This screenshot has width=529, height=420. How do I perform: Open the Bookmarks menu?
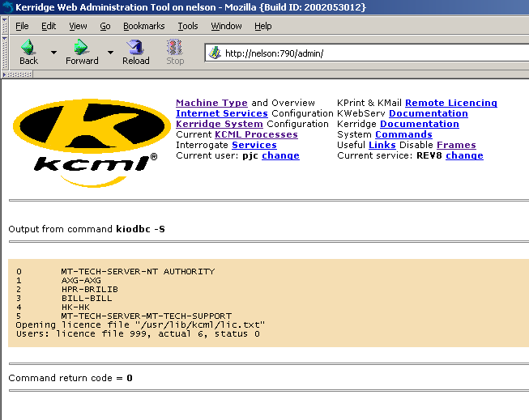143,26
